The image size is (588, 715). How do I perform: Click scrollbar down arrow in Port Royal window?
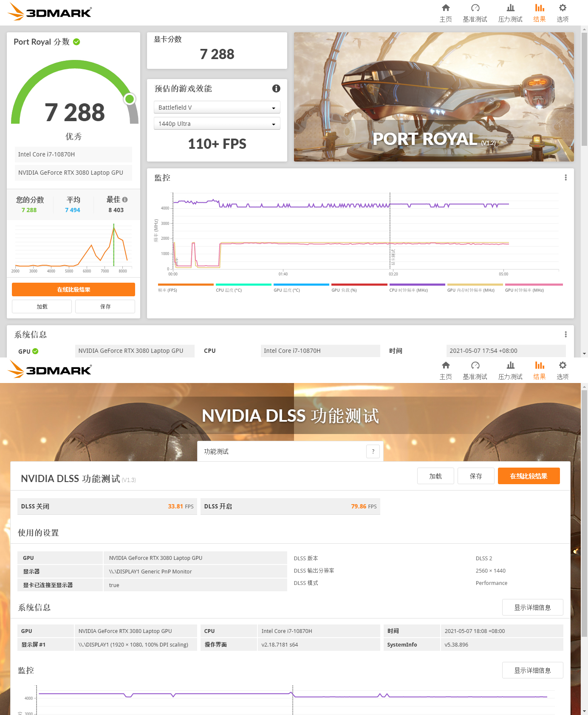pos(585,354)
